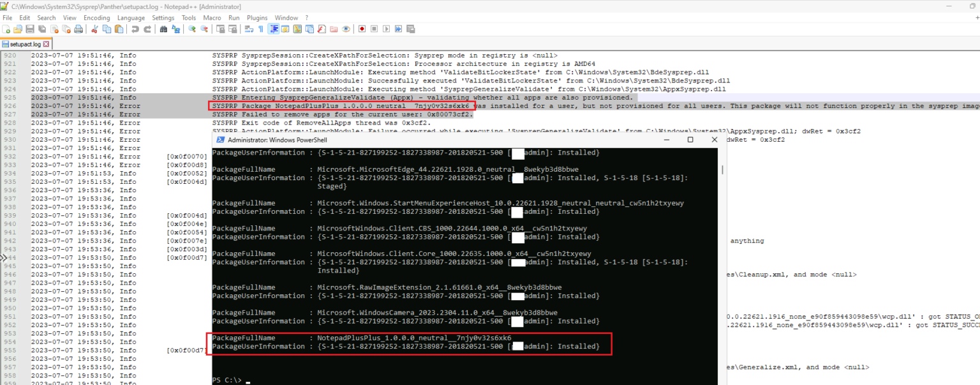The width and height of the screenshot is (980, 385).
Task: Enable synchronized horizontal scrolling icon
Action: (x=232, y=29)
